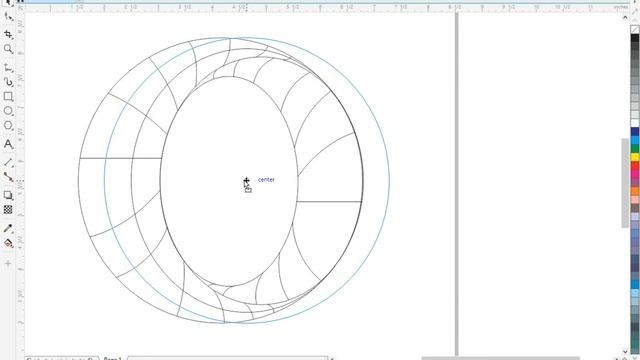The image size is (640, 360).
Task: Click the vertical scrollbar up arrow
Action: pyautogui.click(x=625, y=18)
